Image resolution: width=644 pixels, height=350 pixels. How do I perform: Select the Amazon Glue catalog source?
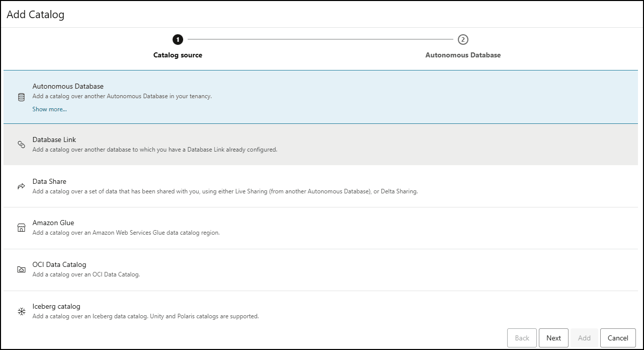point(151,227)
